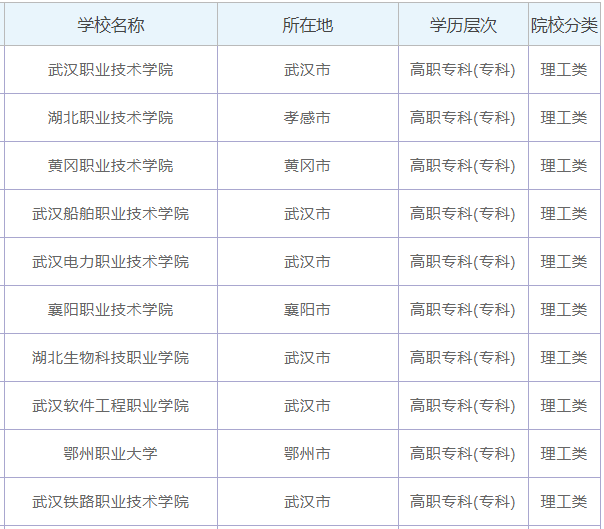Click 理工类 in 黄冈职业技术学院 row
Viewport: 604px width, 529px height.
click(x=564, y=166)
